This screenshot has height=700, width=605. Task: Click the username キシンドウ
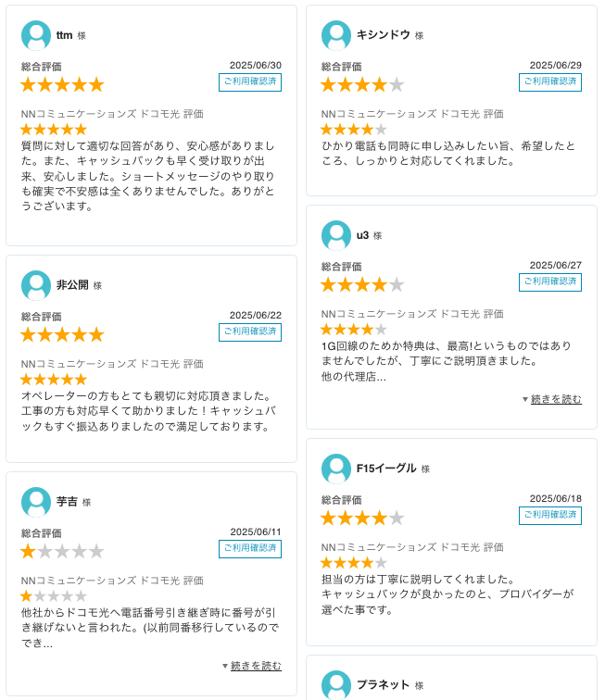click(384, 35)
